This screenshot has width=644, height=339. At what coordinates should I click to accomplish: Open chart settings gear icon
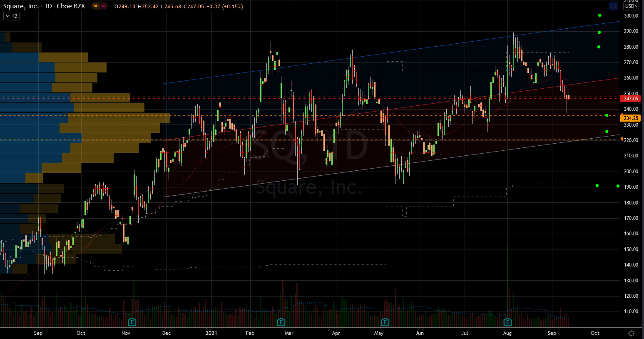point(631,333)
